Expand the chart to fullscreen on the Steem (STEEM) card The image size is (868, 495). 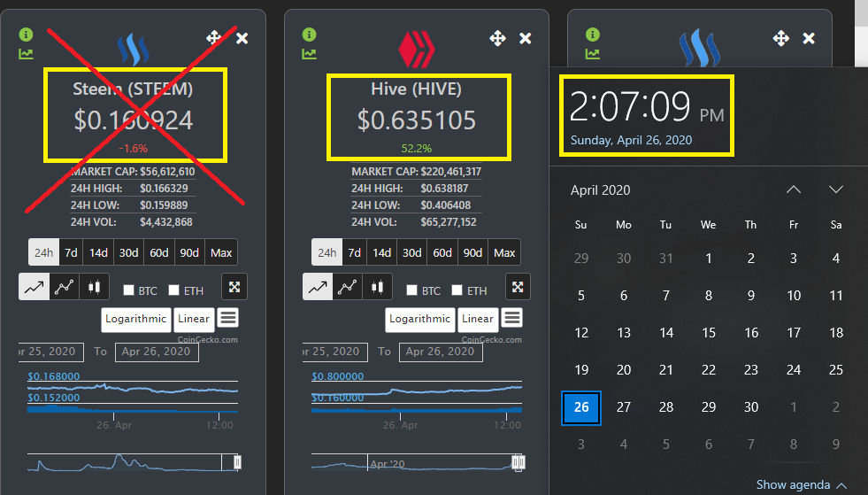234,287
